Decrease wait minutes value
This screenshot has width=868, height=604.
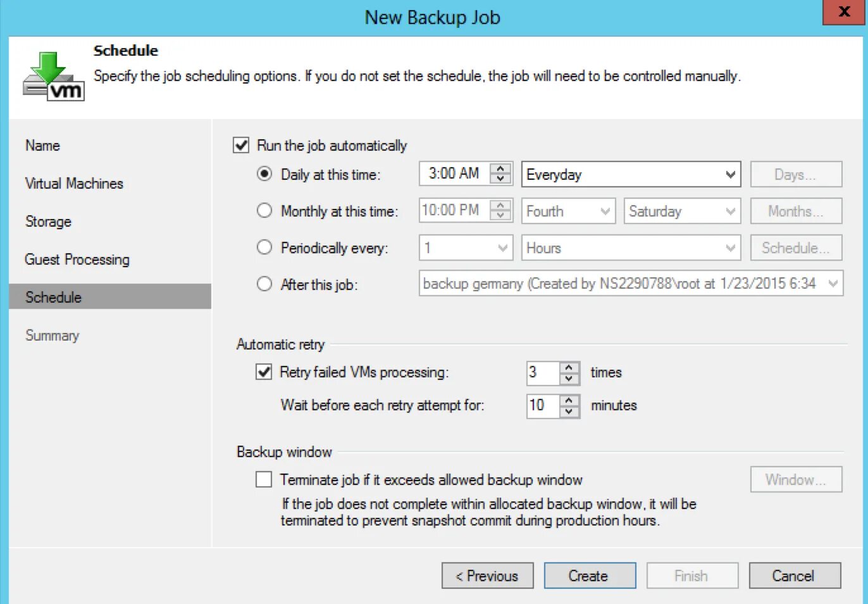569,411
